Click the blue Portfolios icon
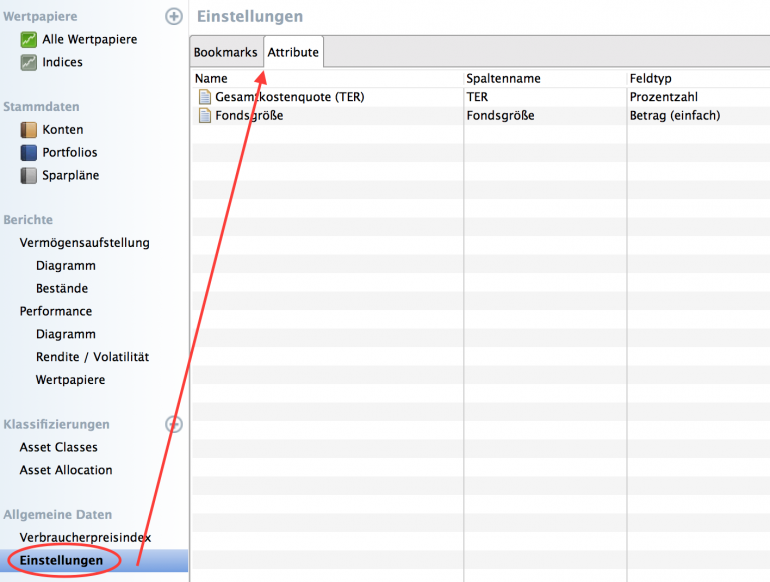770x582 pixels. point(29,153)
